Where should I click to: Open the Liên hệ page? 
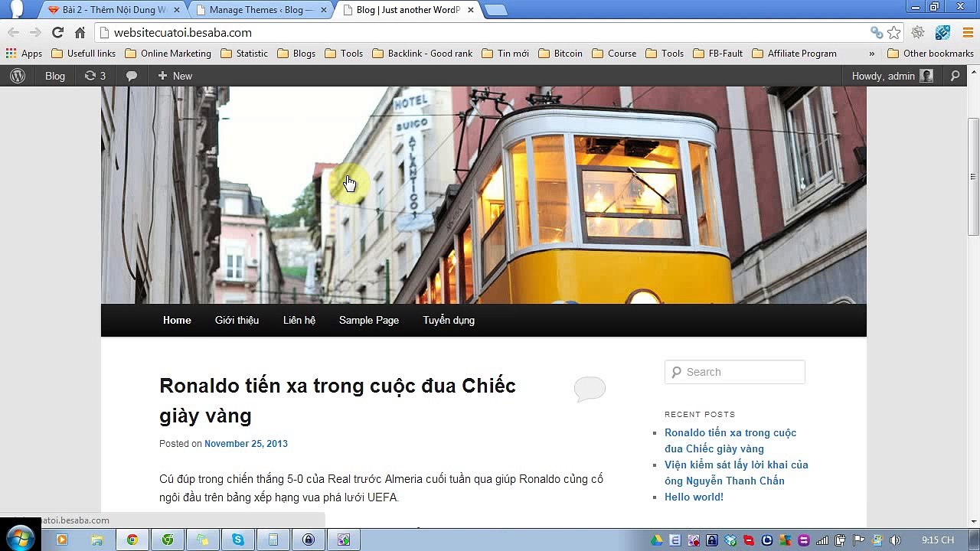pos(299,320)
